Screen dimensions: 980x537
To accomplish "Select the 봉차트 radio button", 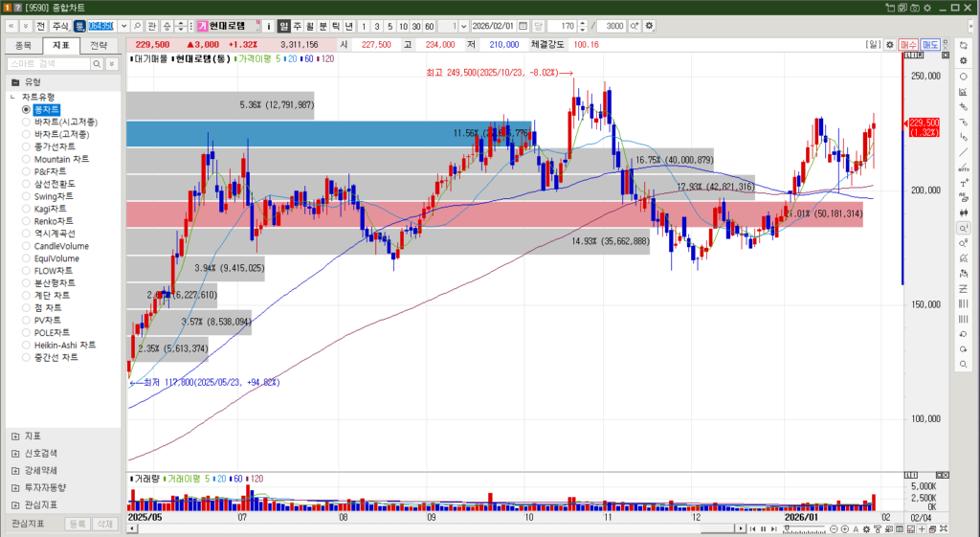I will (x=26, y=110).
